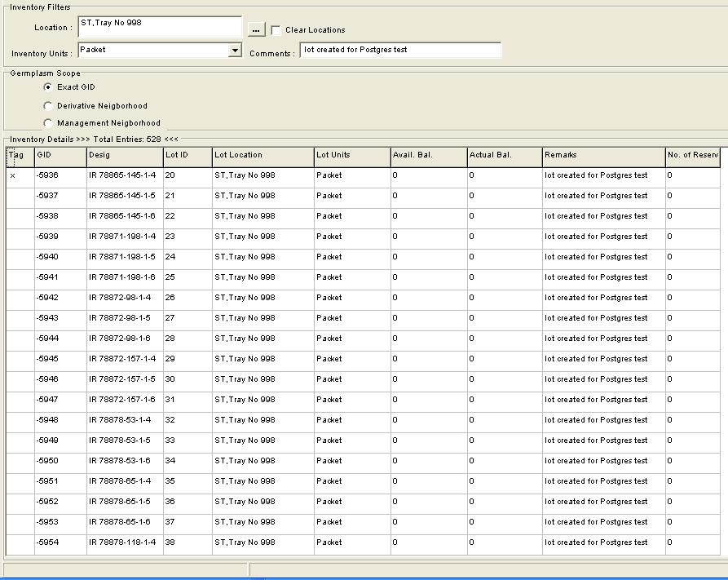
Task: Sort by the GID column header
Action: click(x=61, y=157)
